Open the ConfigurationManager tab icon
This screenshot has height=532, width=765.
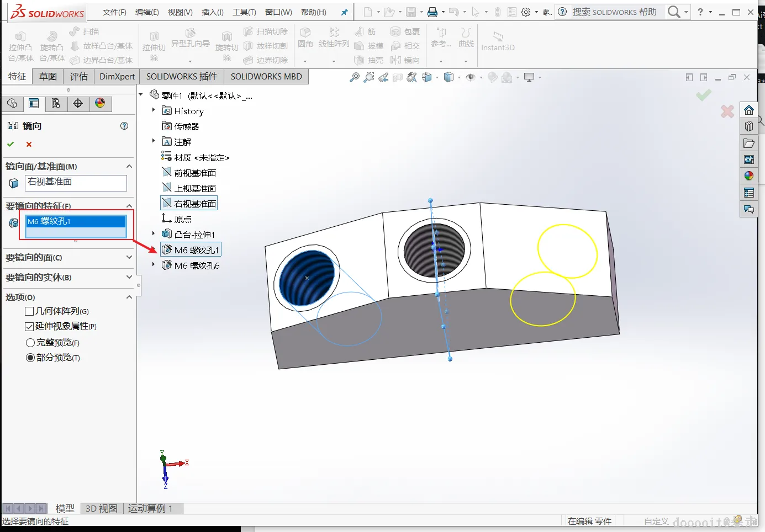tap(56, 104)
